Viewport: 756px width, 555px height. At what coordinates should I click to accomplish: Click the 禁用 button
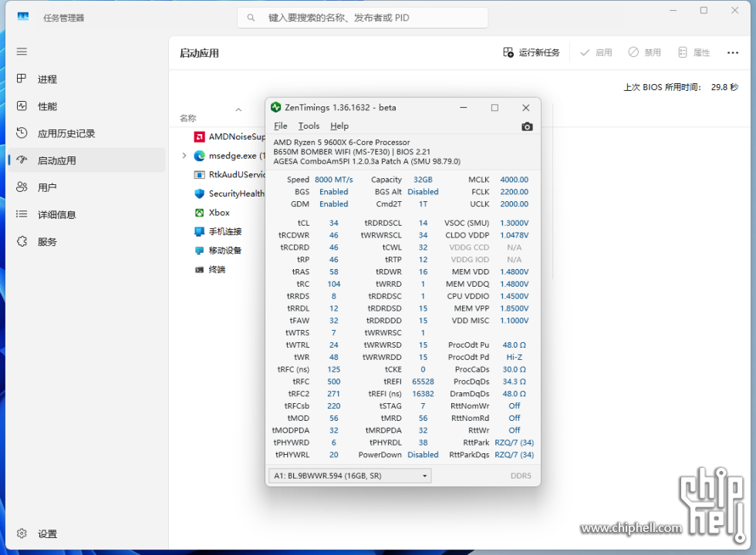pyautogui.click(x=645, y=52)
